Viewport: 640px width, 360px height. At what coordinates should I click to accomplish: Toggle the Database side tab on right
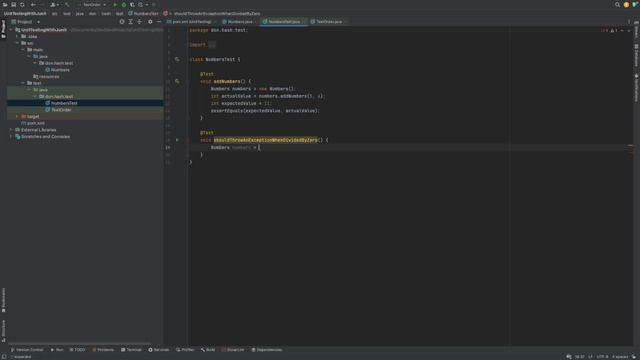636,55
